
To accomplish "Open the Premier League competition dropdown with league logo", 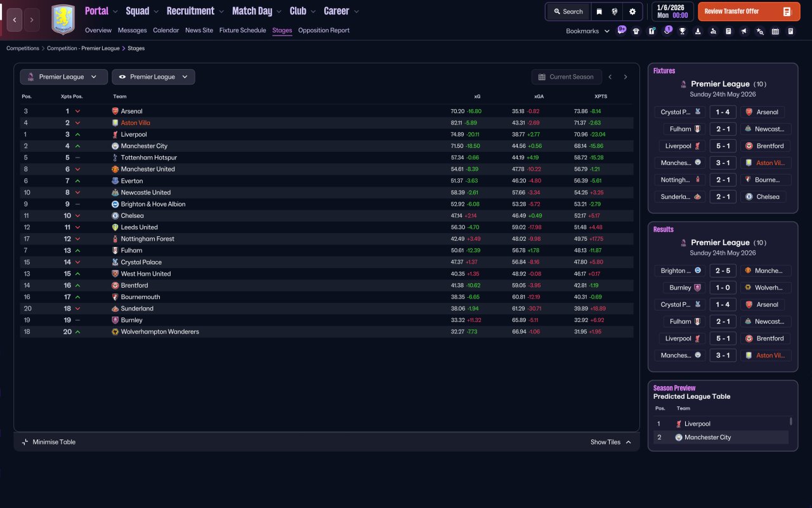I will coord(63,77).
